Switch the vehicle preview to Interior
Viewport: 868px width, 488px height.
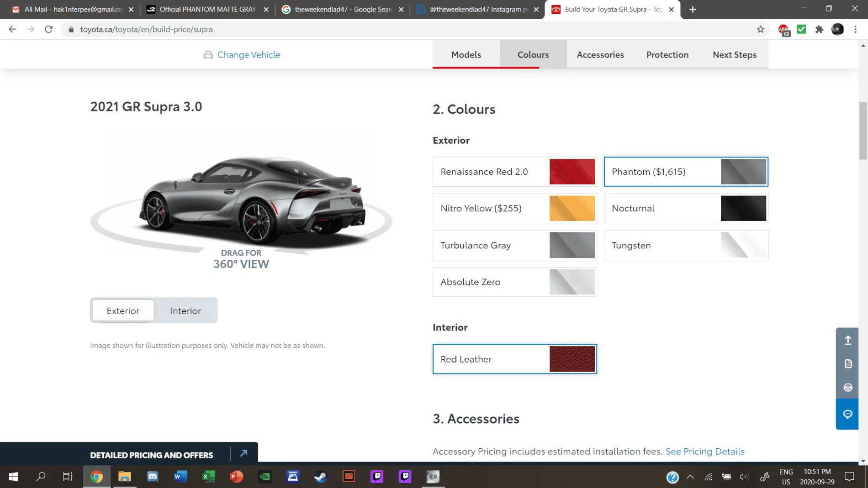(x=185, y=310)
